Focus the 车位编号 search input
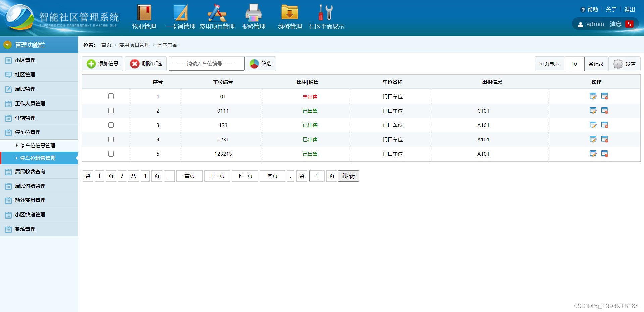Viewport: 644px width, 312px height. click(207, 64)
